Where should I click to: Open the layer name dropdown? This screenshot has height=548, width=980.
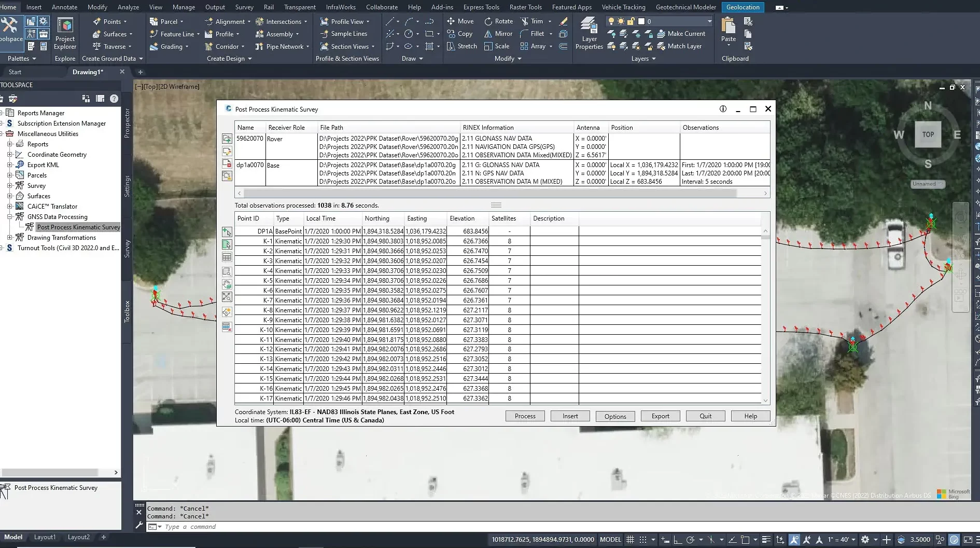[709, 21]
